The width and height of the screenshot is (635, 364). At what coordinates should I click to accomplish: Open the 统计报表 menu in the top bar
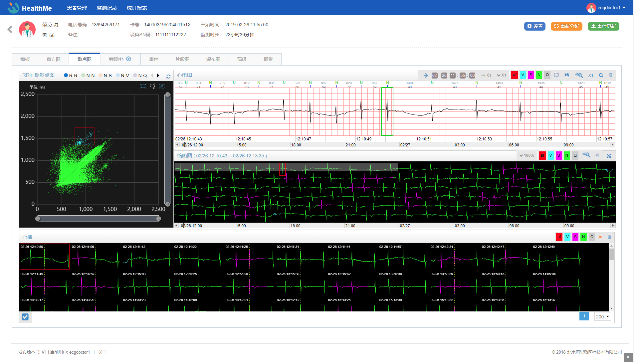pyautogui.click(x=137, y=8)
